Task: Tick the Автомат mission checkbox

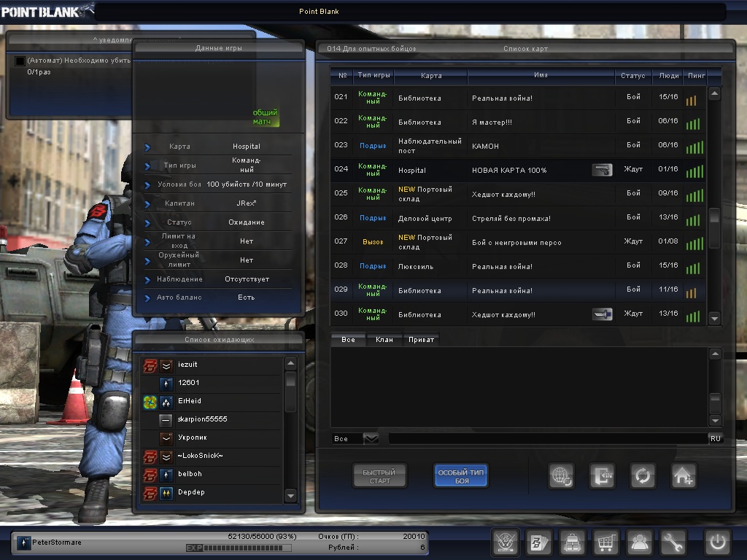Action: tap(20, 61)
